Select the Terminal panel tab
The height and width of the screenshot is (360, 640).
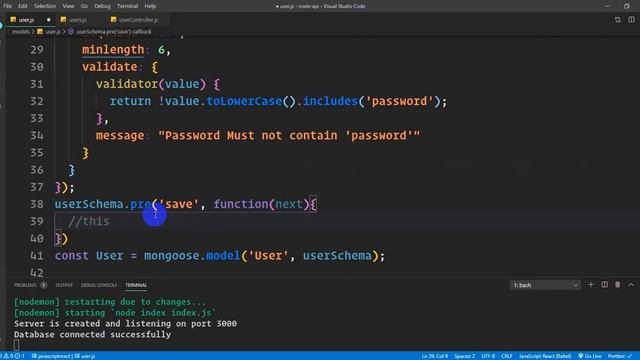136,285
